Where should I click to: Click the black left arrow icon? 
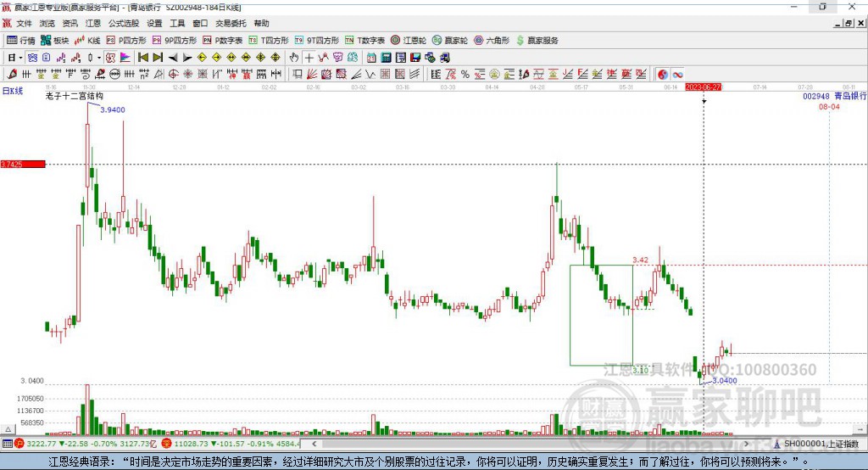pos(173,58)
